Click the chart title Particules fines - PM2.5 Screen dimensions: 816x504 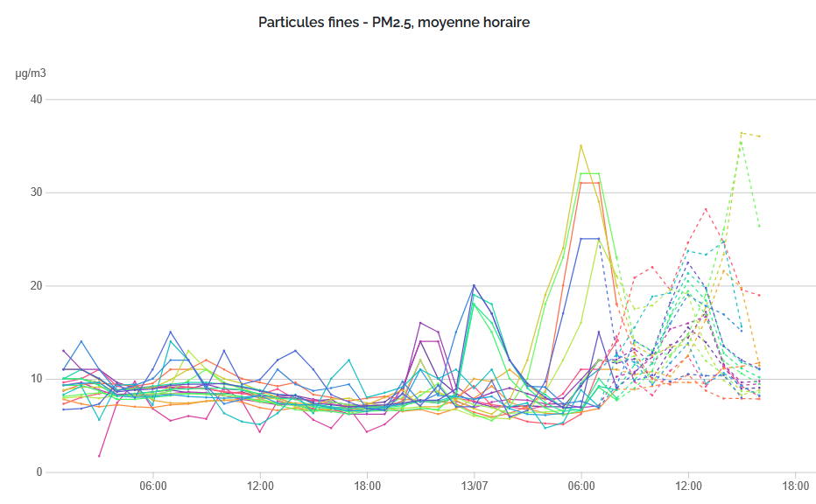394,23
